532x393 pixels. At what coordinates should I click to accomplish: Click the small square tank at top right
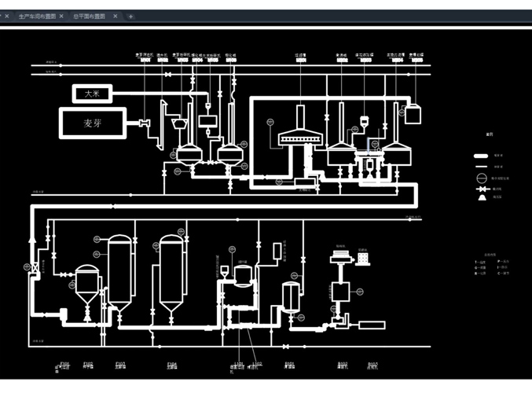[x=413, y=112]
